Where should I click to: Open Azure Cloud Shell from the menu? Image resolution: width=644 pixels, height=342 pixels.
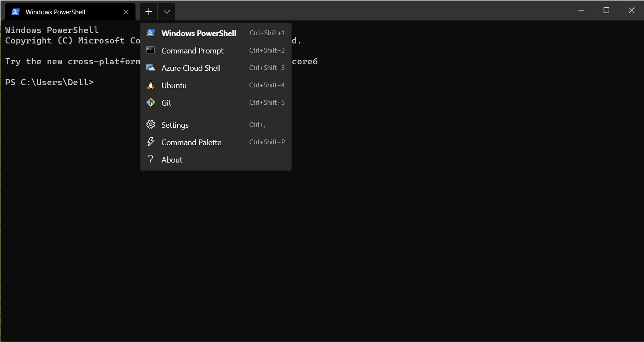point(191,68)
